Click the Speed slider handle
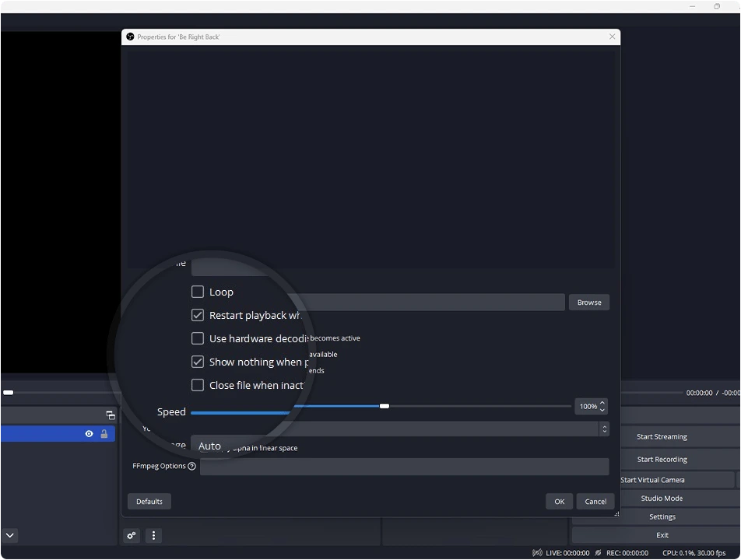This screenshot has width=741, height=560. pos(385,406)
